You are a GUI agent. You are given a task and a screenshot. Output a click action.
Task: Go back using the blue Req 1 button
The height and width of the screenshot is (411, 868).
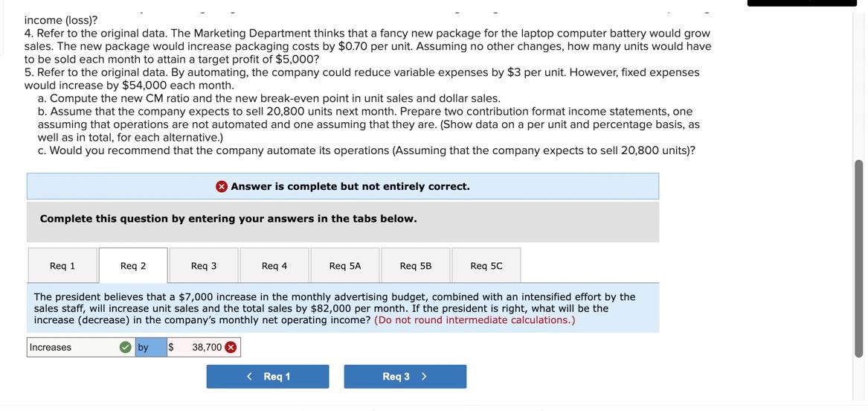pos(268,377)
